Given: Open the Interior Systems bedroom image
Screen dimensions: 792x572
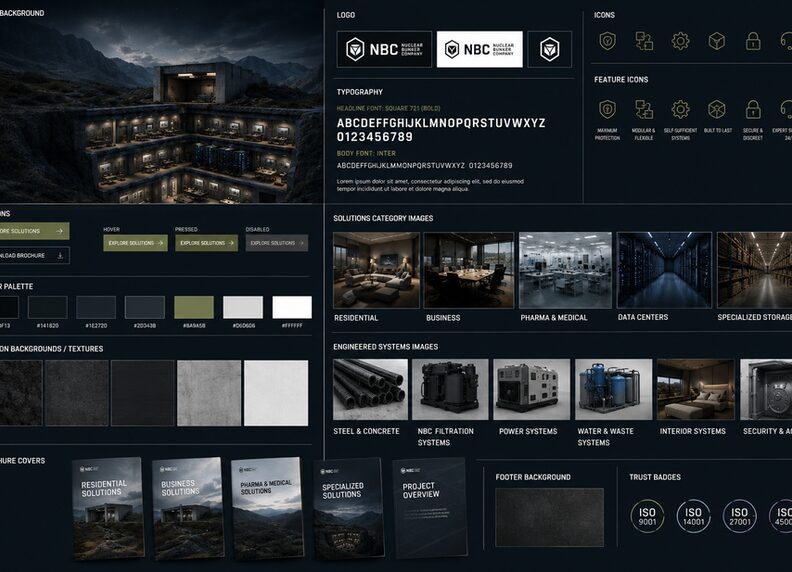Looking at the screenshot, I should pos(696,390).
